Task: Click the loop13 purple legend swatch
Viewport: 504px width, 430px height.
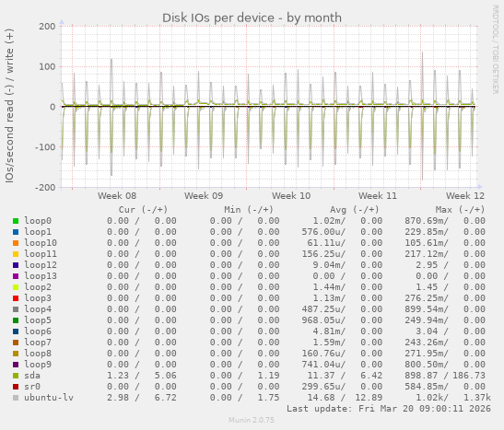Action: [16, 276]
